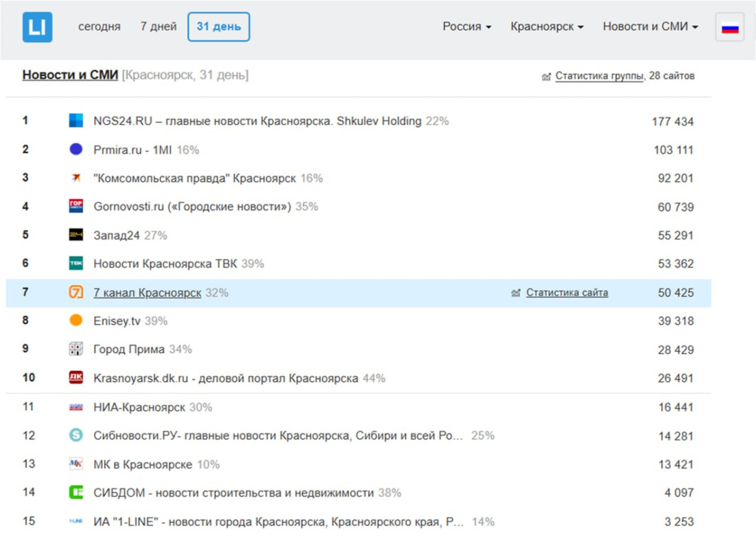The width and height of the screenshot is (756, 543).
Task: Click the 7 канал orange favicon
Action: (x=76, y=293)
